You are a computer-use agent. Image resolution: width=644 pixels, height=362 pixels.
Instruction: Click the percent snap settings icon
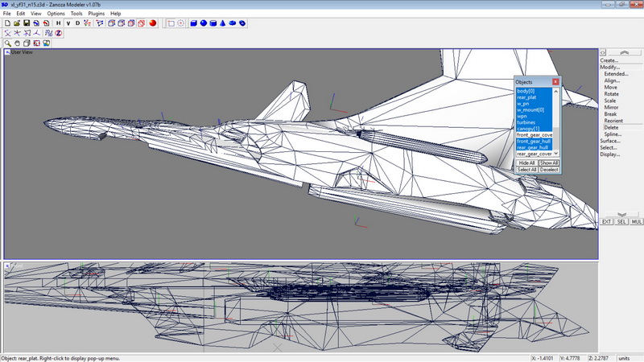pyautogui.click(x=49, y=33)
